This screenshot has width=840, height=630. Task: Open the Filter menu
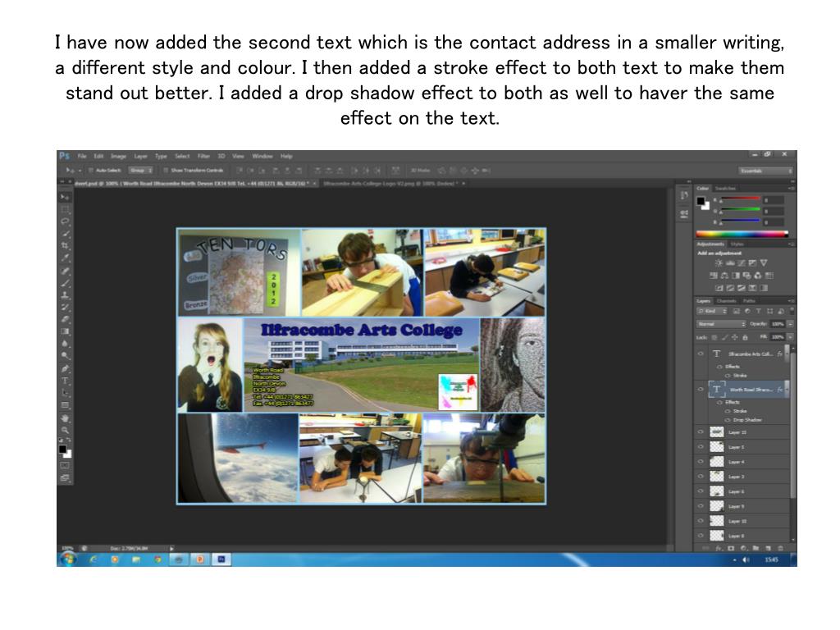coord(203,157)
